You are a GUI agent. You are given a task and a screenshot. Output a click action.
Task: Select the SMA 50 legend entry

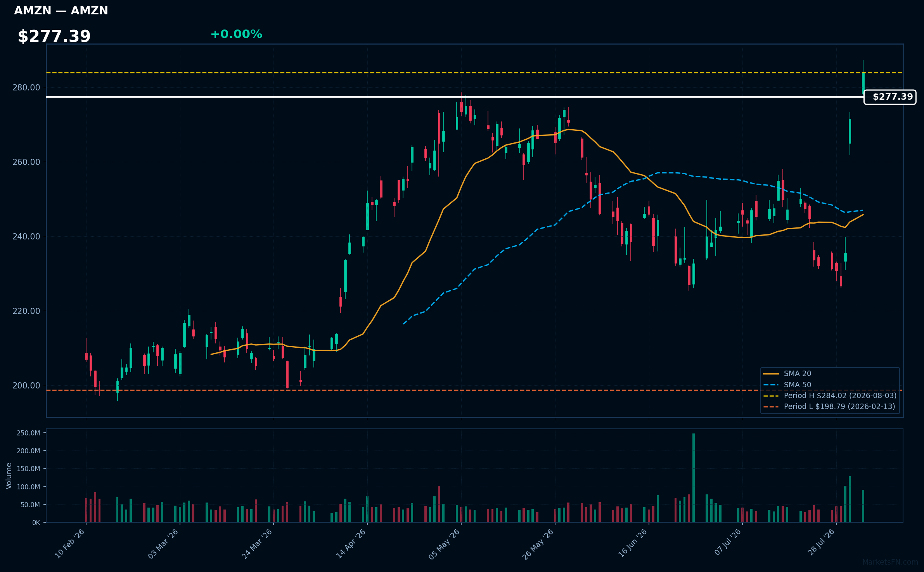click(x=787, y=385)
